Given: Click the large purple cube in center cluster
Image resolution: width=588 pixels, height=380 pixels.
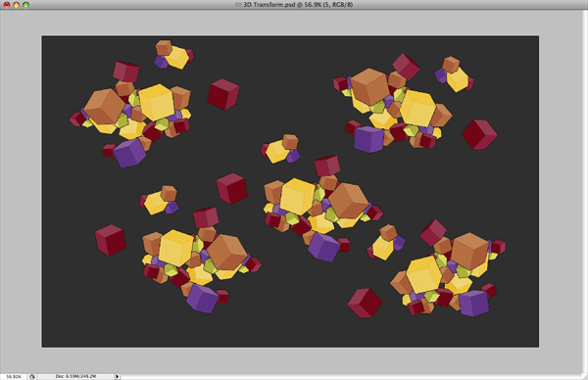Looking at the screenshot, I should tap(323, 247).
